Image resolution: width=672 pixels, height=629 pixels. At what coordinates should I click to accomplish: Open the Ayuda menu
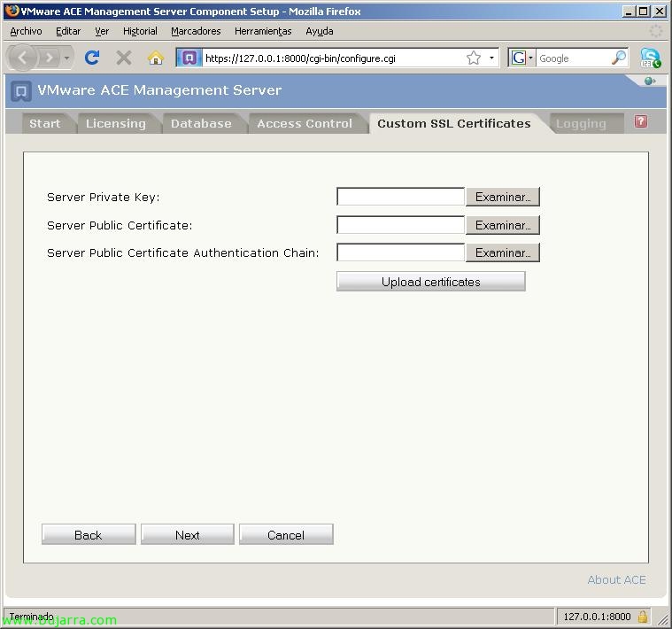pyautogui.click(x=320, y=31)
